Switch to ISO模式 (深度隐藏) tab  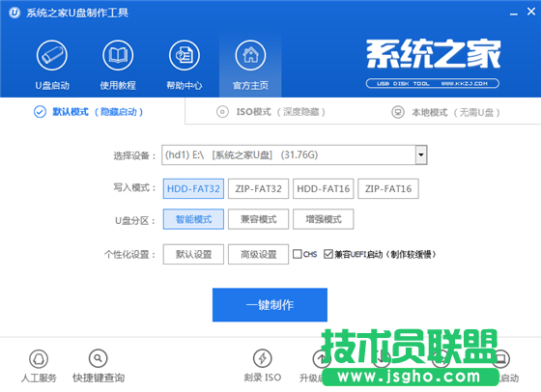pyautogui.click(x=270, y=112)
